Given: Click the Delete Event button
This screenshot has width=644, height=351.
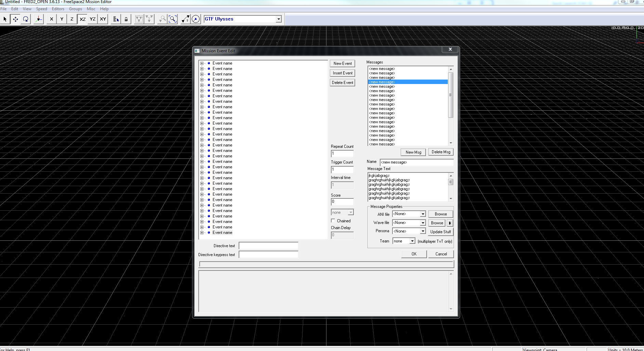Looking at the screenshot, I should point(343,83).
